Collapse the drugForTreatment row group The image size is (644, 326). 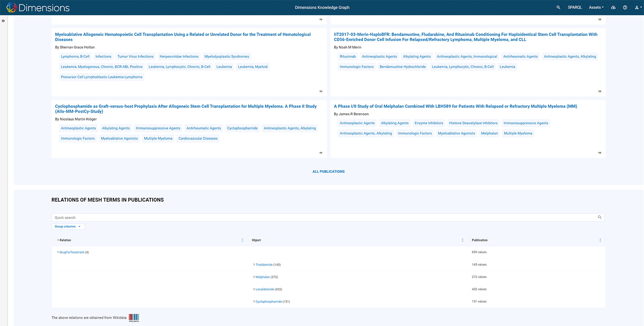(x=58, y=252)
